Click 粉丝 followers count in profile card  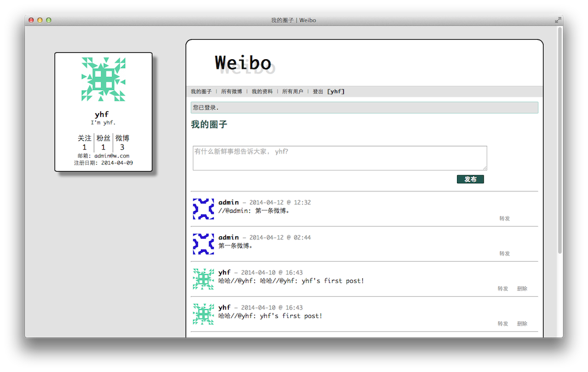[x=103, y=143]
